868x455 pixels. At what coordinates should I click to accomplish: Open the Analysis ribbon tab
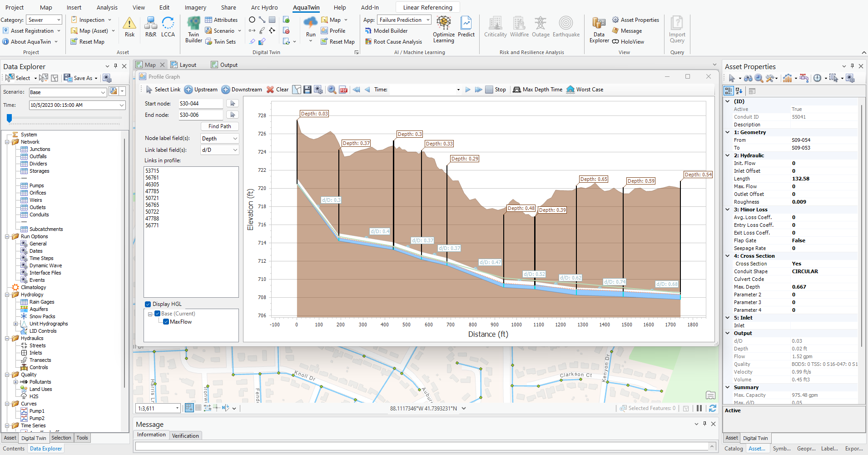tap(107, 7)
